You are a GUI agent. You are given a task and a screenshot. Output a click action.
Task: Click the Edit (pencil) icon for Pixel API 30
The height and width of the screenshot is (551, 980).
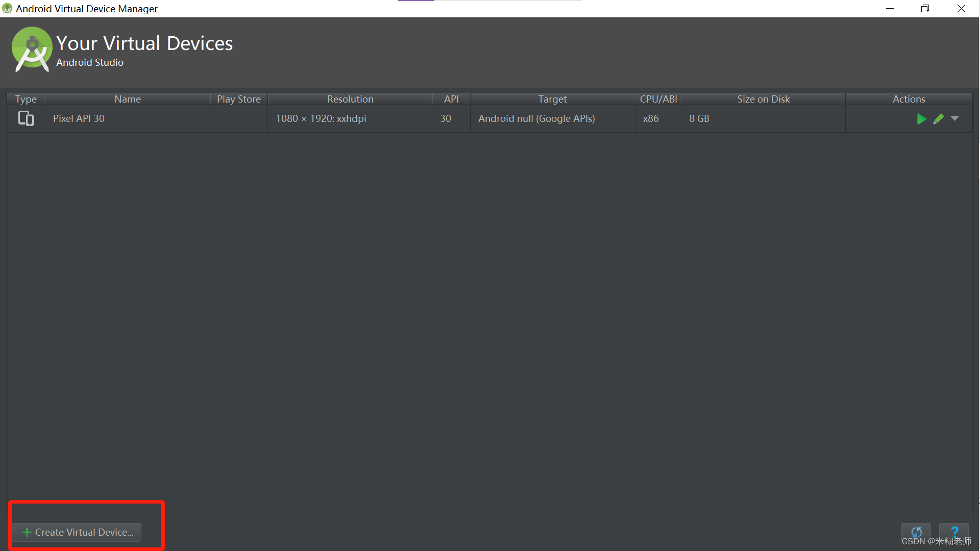(938, 118)
